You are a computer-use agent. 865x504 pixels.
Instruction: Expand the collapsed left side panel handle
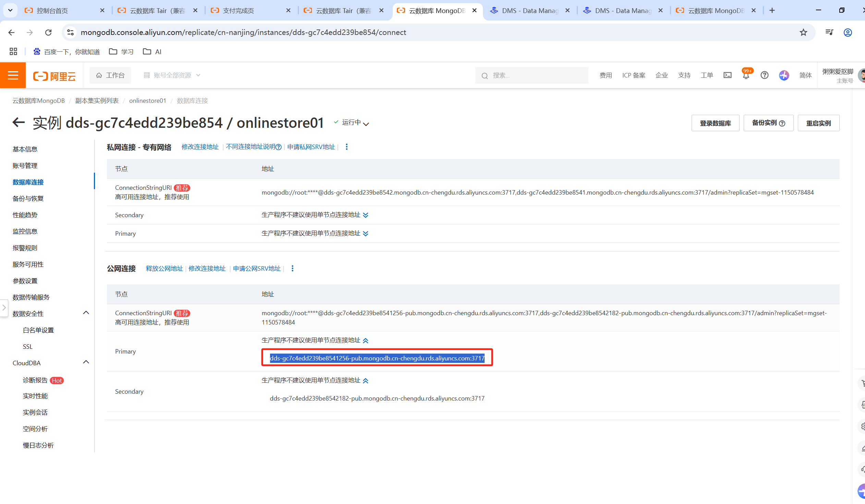click(x=4, y=308)
